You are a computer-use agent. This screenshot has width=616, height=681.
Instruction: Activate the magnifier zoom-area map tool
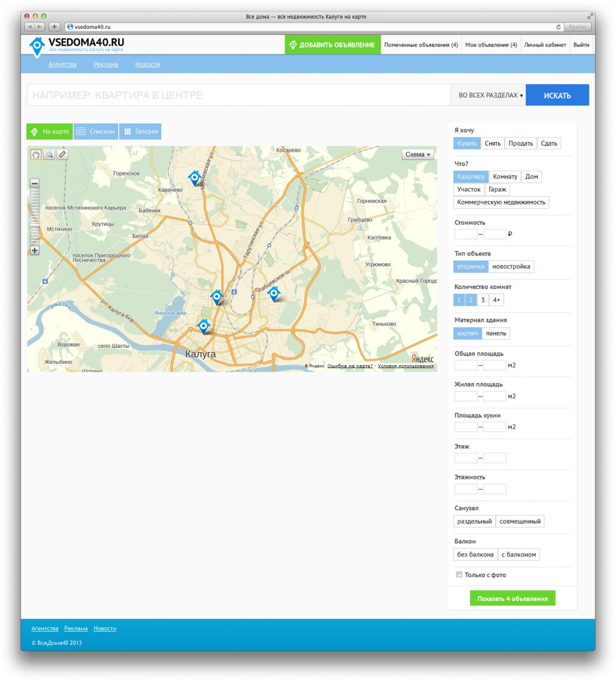(x=49, y=155)
